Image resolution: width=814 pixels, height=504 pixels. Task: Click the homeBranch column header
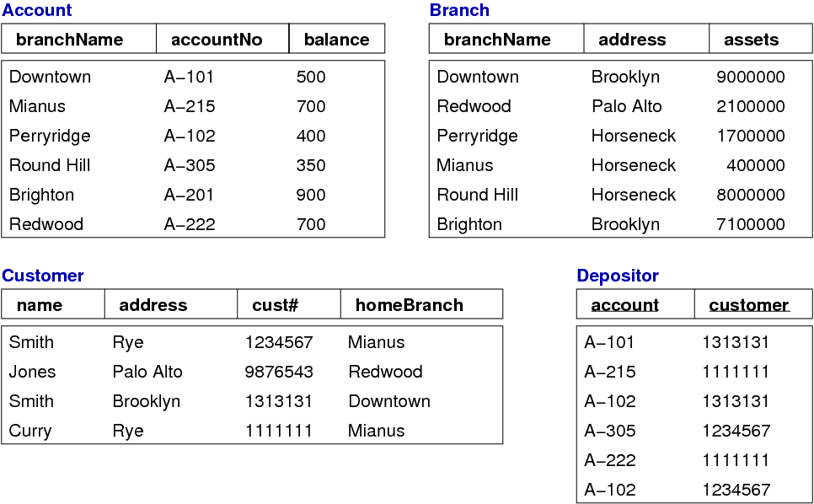click(409, 305)
